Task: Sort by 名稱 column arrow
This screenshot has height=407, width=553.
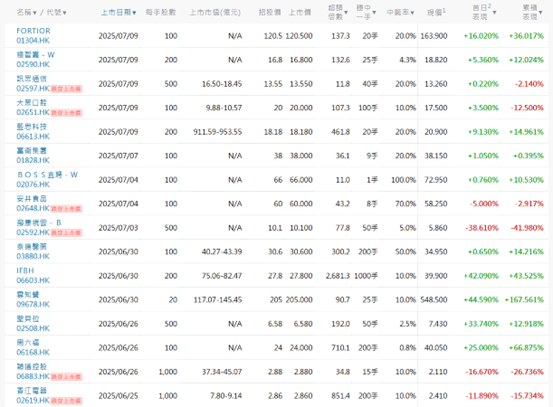Action: (x=35, y=13)
